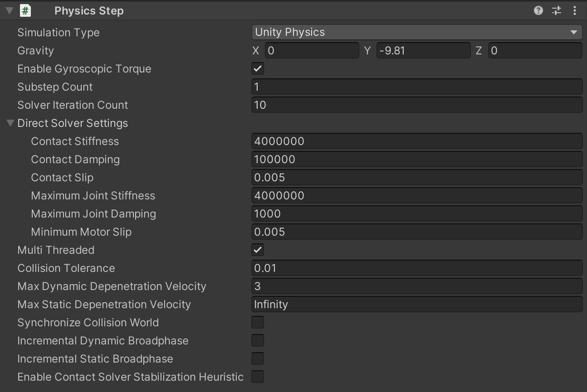587x392 pixels.
Task: Click Max Static Depenetration Velocity field
Action: [417, 304]
